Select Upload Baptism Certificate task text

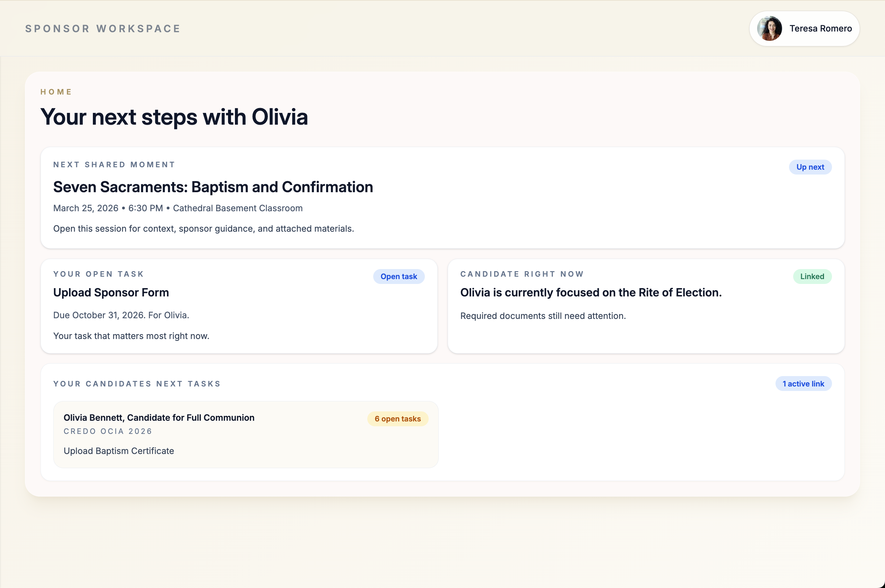(x=119, y=451)
